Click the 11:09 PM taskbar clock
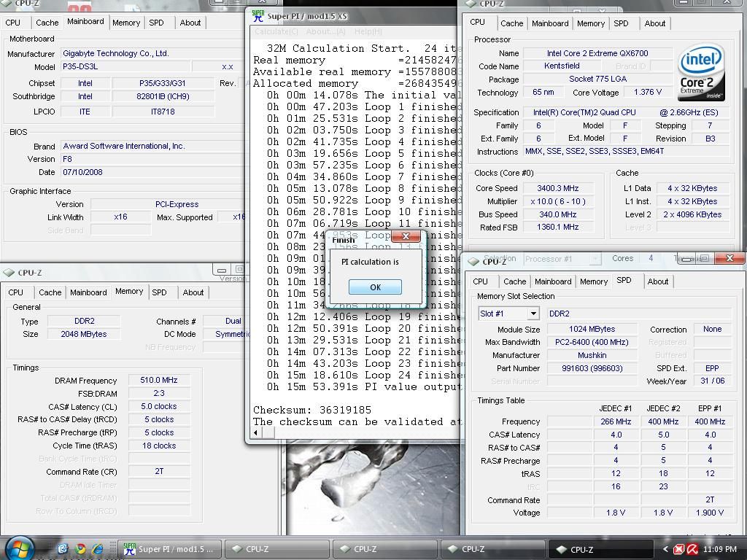Screen dimensions: 747x560 721,549
